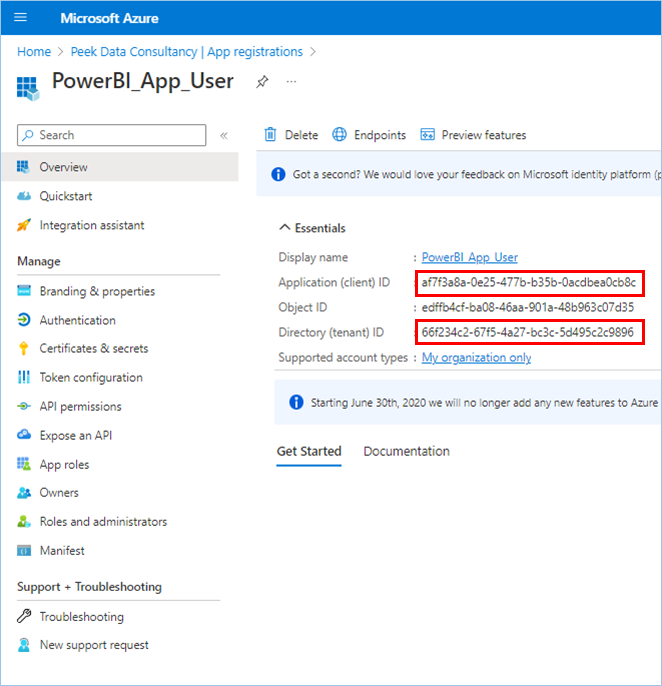Click the Branding & properties icon
This screenshot has height=686, width=662.
pyautogui.click(x=24, y=290)
